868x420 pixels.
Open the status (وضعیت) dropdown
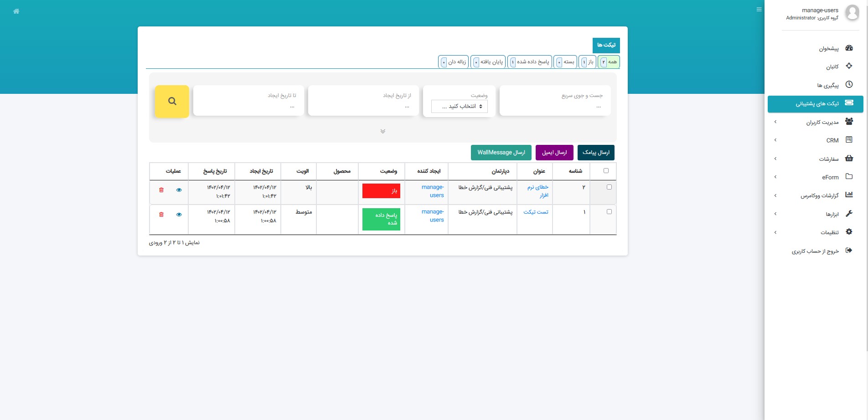(460, 107)
